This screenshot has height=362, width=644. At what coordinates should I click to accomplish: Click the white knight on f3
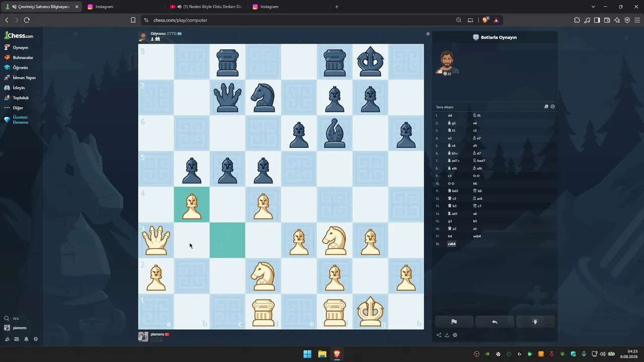[x=335, y=240]
